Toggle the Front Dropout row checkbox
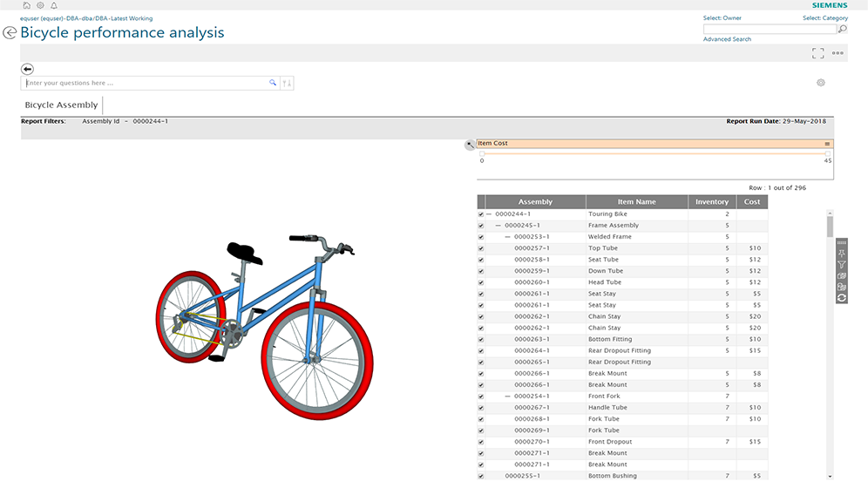Image resolution: width=868 pixels, height=488 pixels. 480,442
